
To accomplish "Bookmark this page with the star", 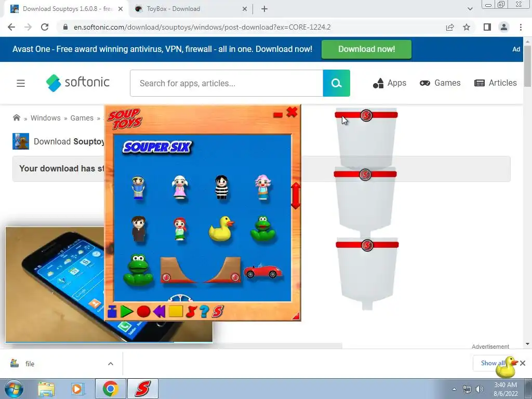I will [467, 27].
